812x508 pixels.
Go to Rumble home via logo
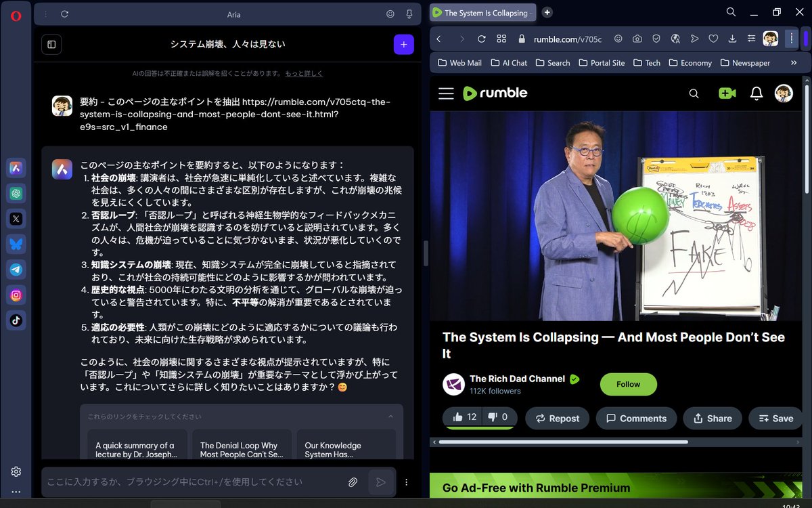coord(495,93)
